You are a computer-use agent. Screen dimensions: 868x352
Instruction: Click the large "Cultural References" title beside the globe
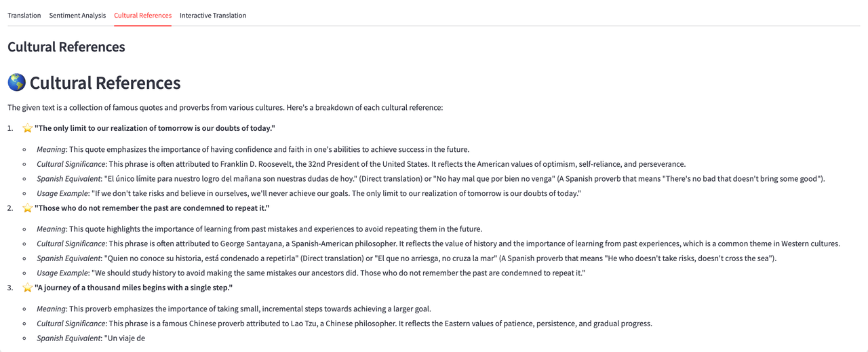[105, 83]
